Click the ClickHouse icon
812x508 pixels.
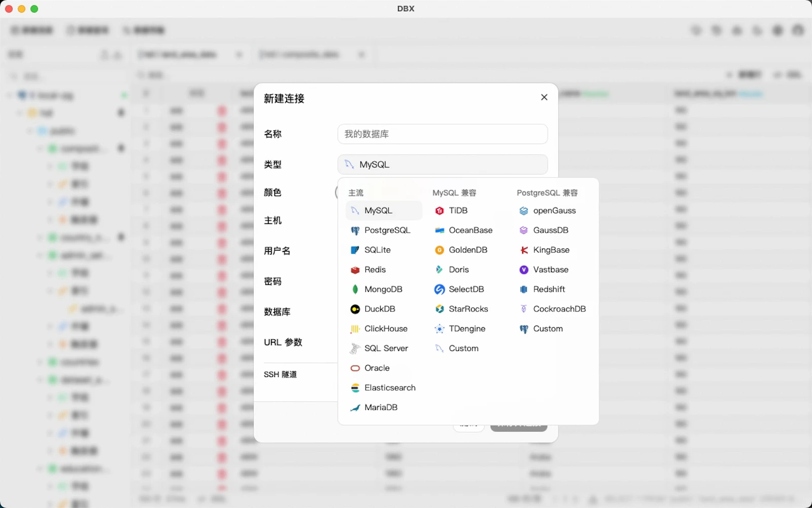click(355, 329)
